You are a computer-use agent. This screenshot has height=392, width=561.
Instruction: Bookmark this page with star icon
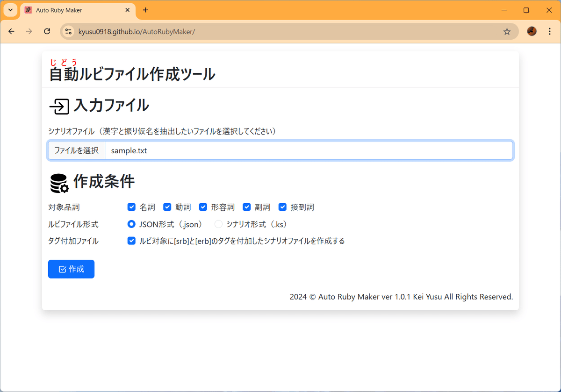pos(507,31)
